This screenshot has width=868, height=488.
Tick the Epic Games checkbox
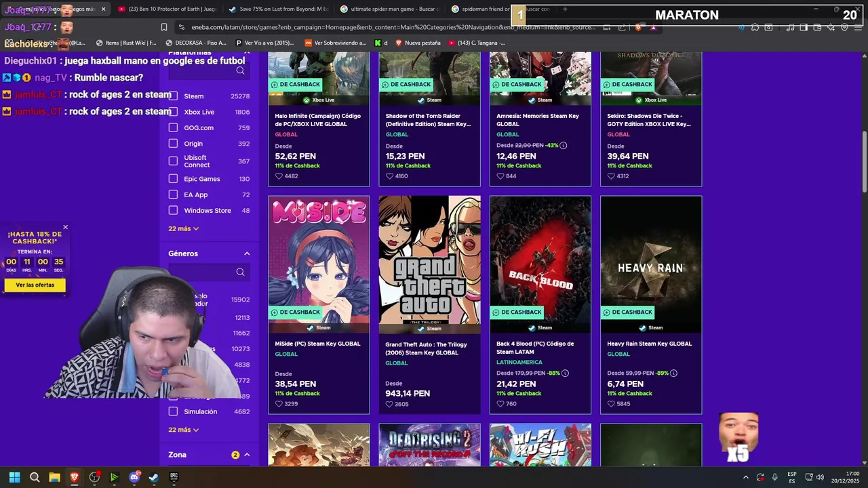(x=173, y=179)
